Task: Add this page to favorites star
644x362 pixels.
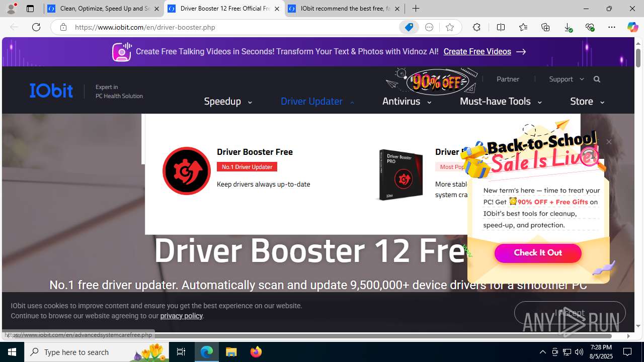Action: click(x=450, y=27)
